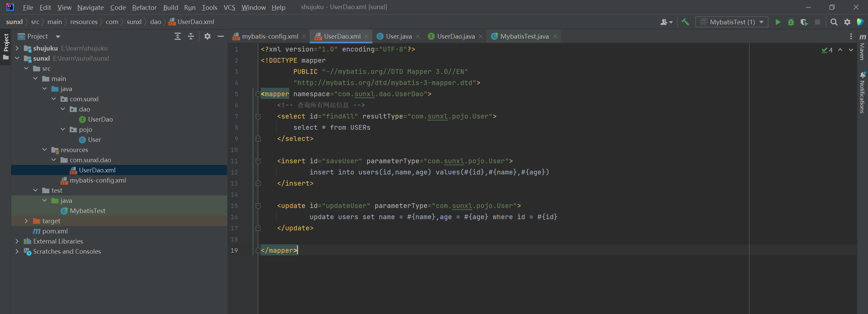Collapse the dao package
Viewport: 868px width, 314px height.
pos(63,109)
